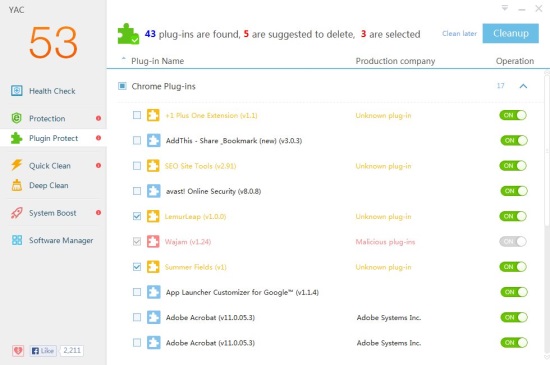Click the LemurLeap plug-in icon
This screenshot has height=365, width=550.
pos(153,216)
